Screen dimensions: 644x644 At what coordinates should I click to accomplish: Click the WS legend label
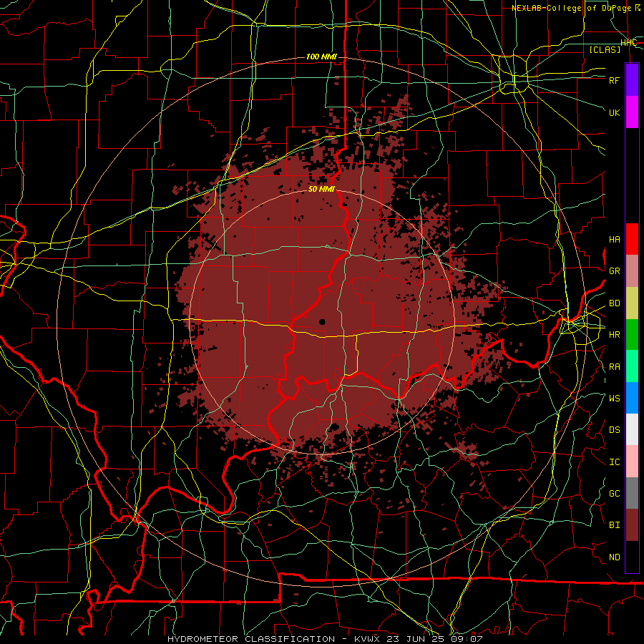coord(614,399)
